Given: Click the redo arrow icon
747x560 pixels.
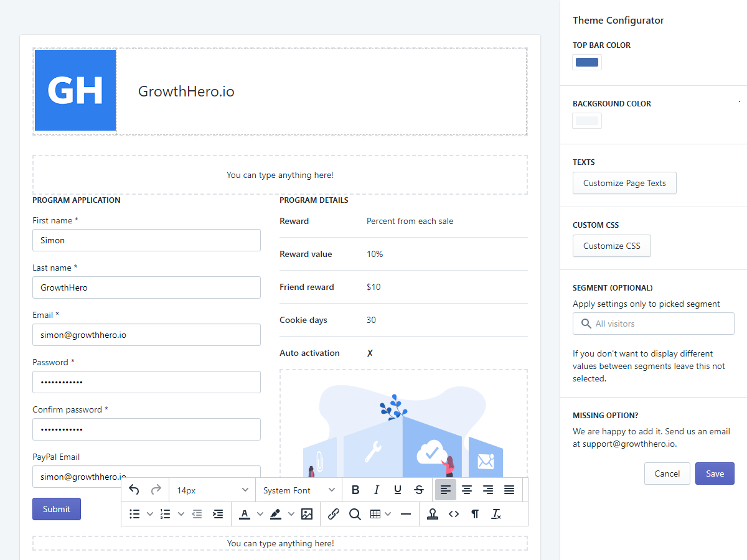Looking at the screenshot, I should click(156, 490).
